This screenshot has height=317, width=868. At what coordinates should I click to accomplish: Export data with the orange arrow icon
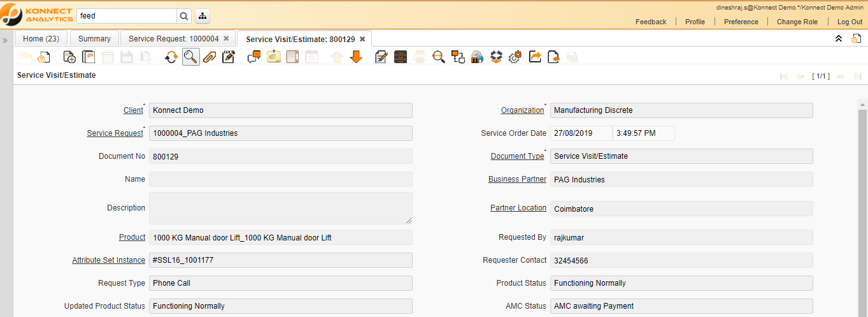(x=535, y=57)
